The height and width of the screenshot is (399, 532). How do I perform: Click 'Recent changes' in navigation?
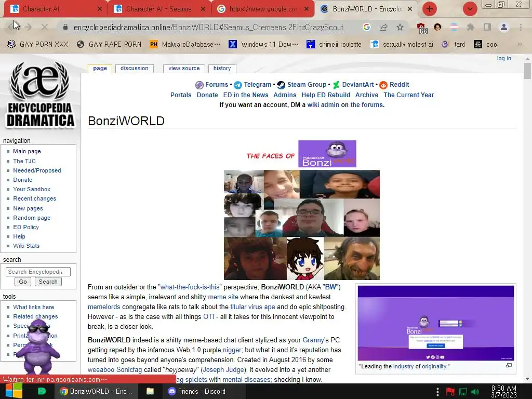[x=35, y=198]
